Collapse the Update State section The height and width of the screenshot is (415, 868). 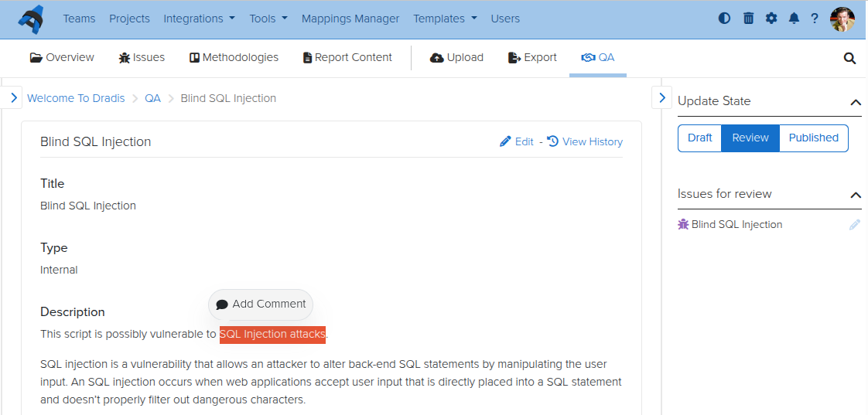[x=855, y=102]
